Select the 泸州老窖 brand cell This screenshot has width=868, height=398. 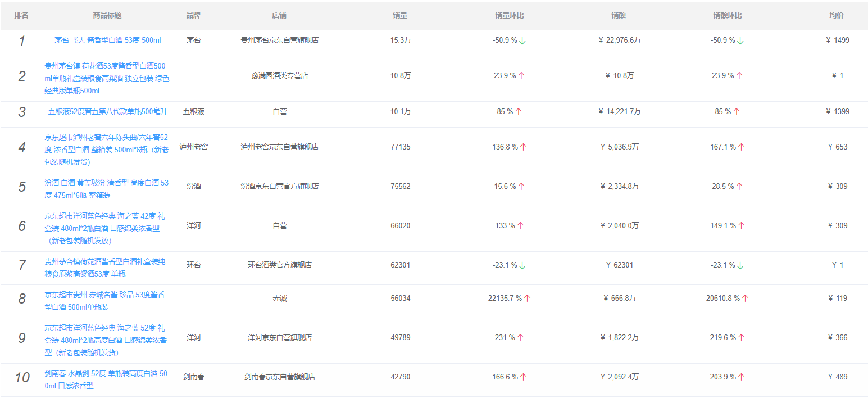pyautogui.click(x=194, y=147)
